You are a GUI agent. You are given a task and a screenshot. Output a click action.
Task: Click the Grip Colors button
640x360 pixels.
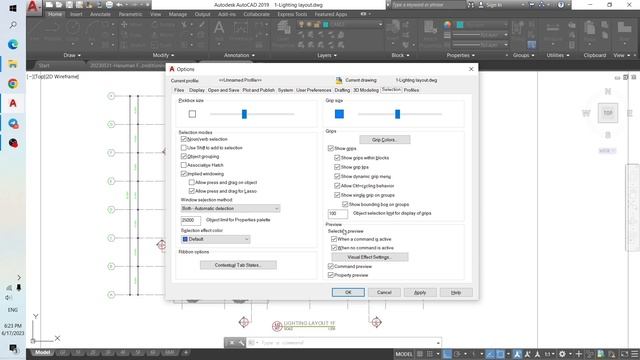384,140
